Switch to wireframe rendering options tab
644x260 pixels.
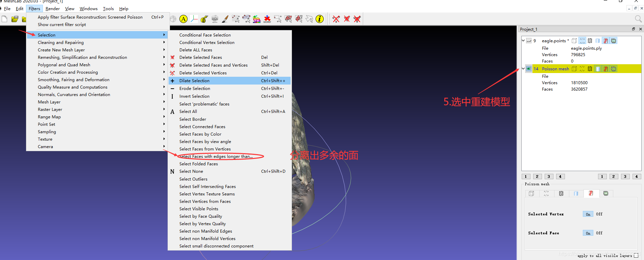point(561,193)
